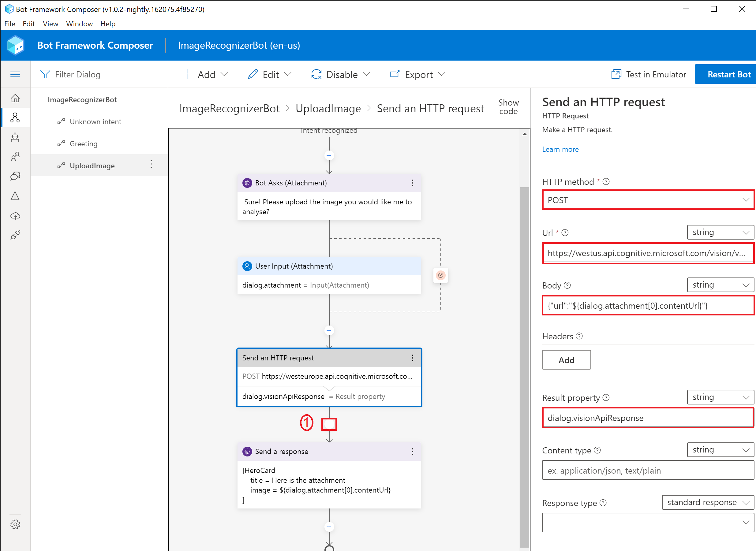The height and width of the screenshot is (551, 756).
Task: Select the Unknown intent trigger
Action: [99, 122]
